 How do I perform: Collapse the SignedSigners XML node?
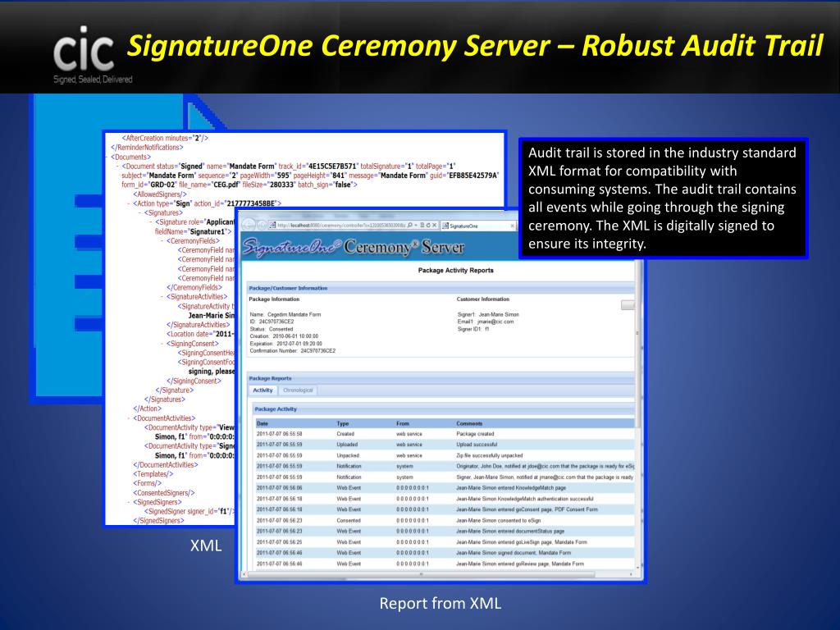click(129, 503)
